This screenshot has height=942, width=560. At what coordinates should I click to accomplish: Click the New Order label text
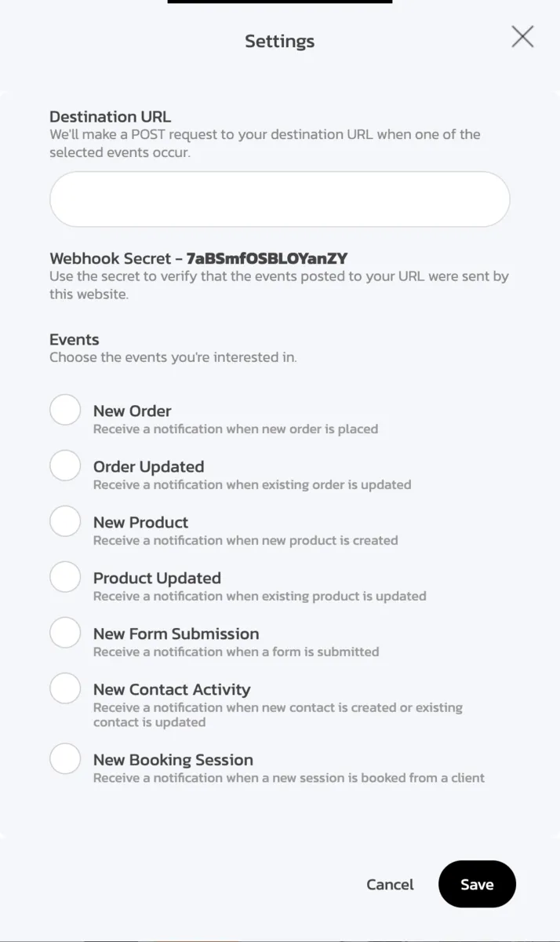[x=132, y=411]
